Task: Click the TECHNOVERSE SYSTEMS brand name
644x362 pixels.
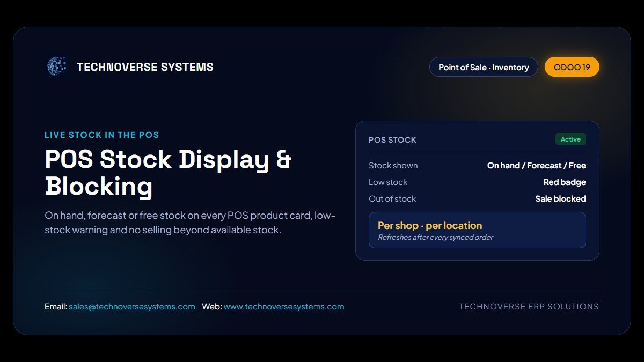Action: [145, 67]
